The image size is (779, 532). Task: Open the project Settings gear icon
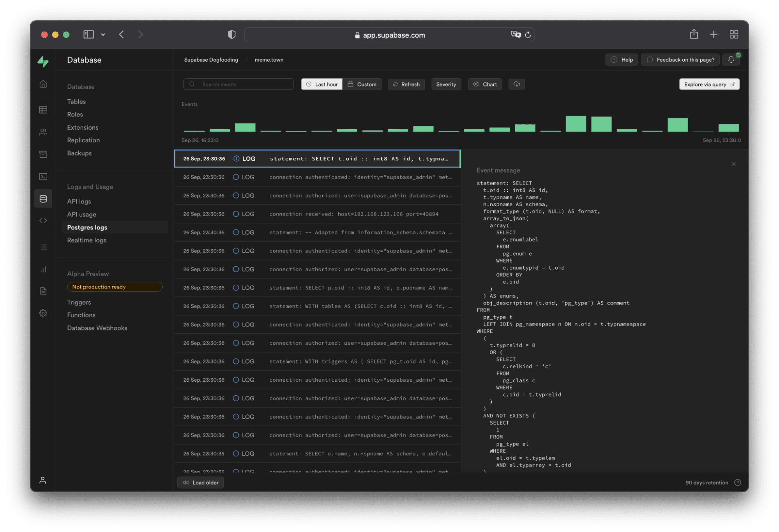click(x=43, y=313)
